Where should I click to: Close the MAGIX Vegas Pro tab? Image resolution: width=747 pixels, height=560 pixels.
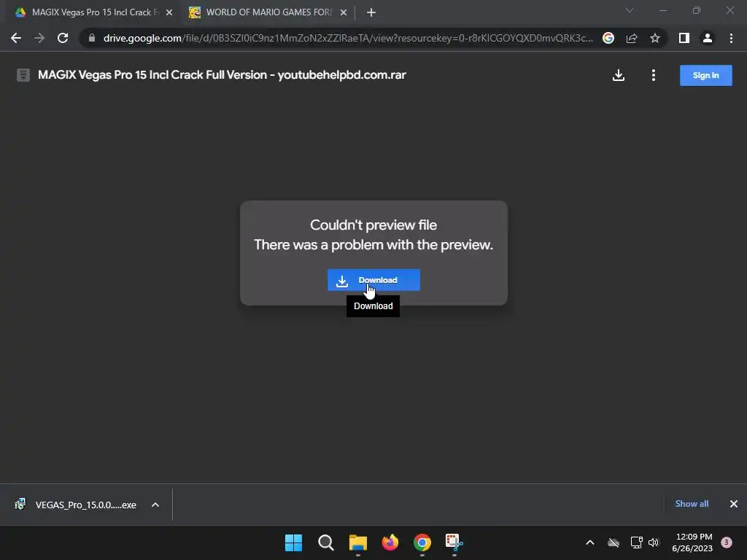point(169,12)
